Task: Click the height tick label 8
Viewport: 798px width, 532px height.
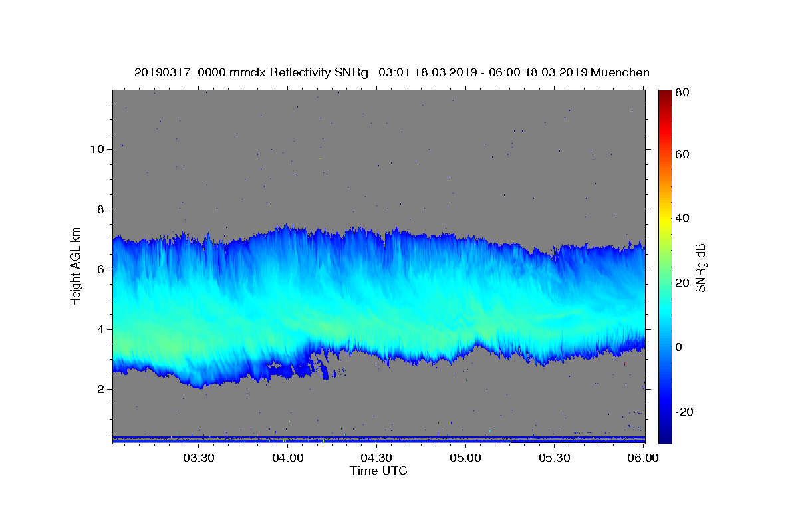Action: [x=100, y=209]
